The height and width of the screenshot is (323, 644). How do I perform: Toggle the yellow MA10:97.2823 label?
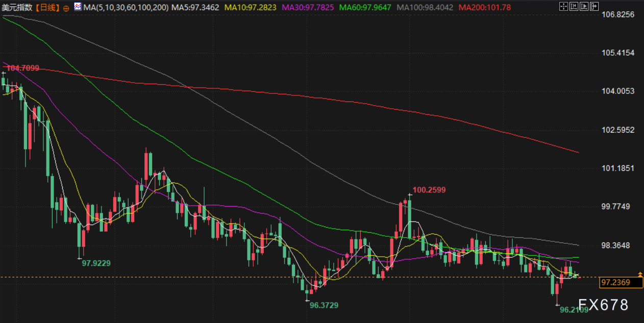pyautogui.click(x=251, y=8)
